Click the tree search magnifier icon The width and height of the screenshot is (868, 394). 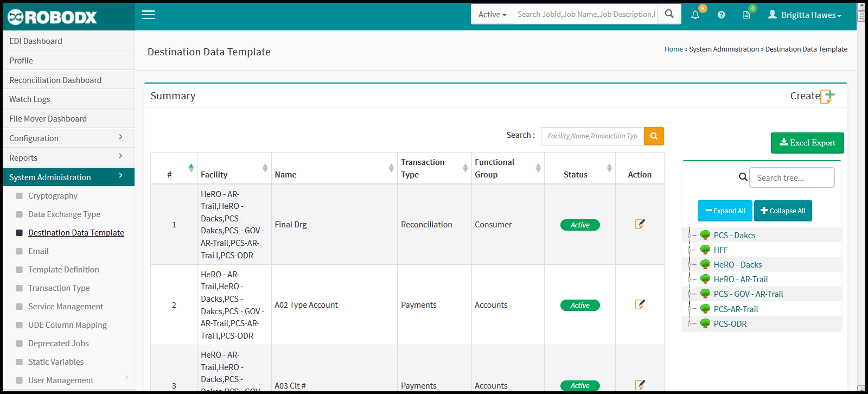click(743, 177)
